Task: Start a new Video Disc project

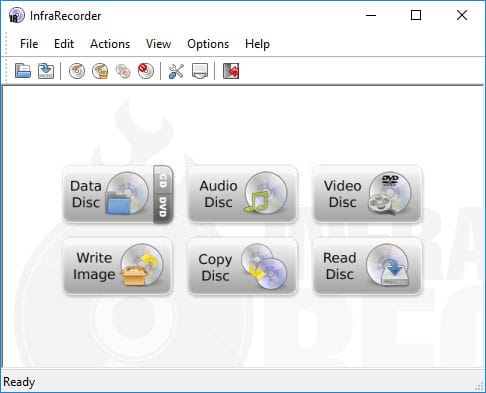Action: (x=367, y=194)
